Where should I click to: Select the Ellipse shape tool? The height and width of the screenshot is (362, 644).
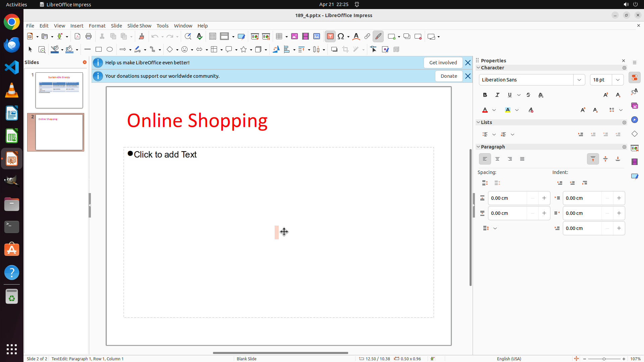pos(110,50)
